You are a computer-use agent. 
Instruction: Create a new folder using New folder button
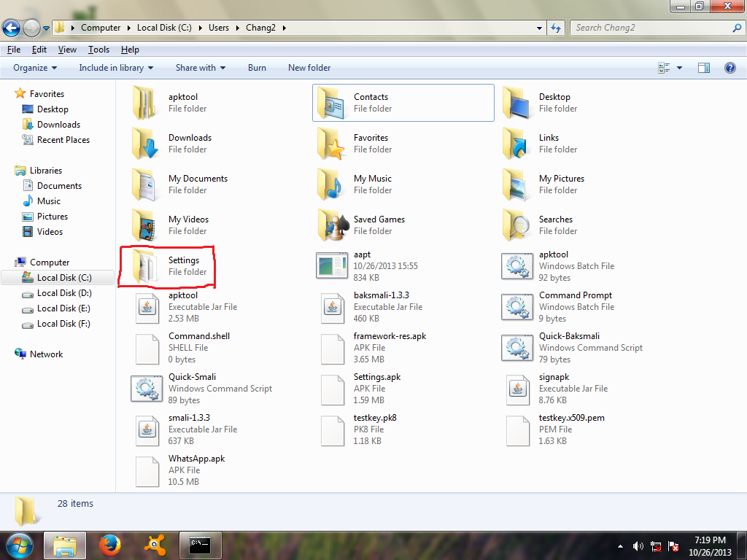point(309,68)
